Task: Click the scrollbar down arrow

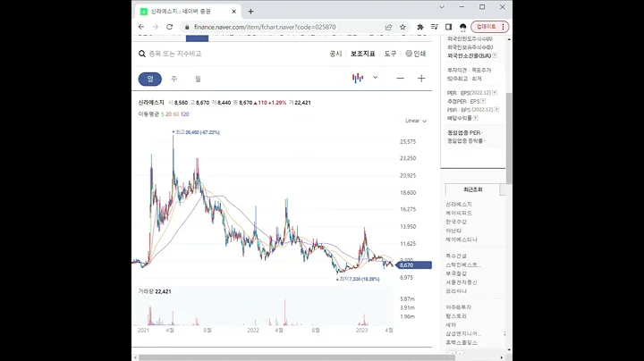Action: [509, 350]
